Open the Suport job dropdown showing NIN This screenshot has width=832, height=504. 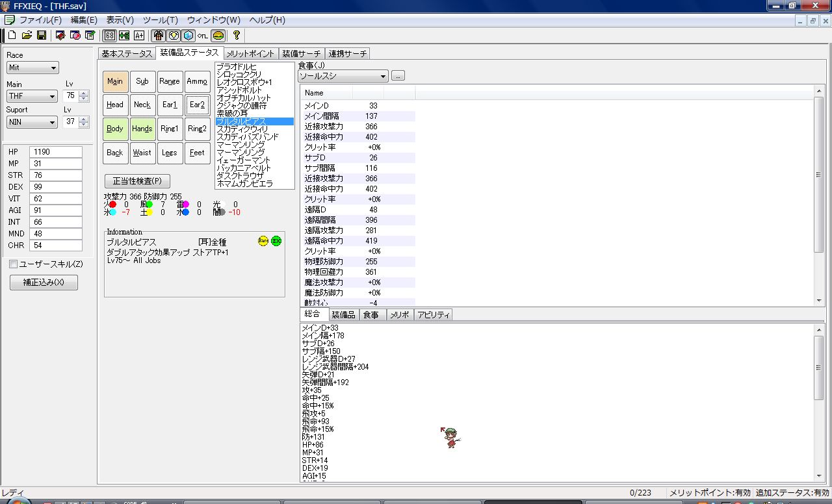click(32, 122)
